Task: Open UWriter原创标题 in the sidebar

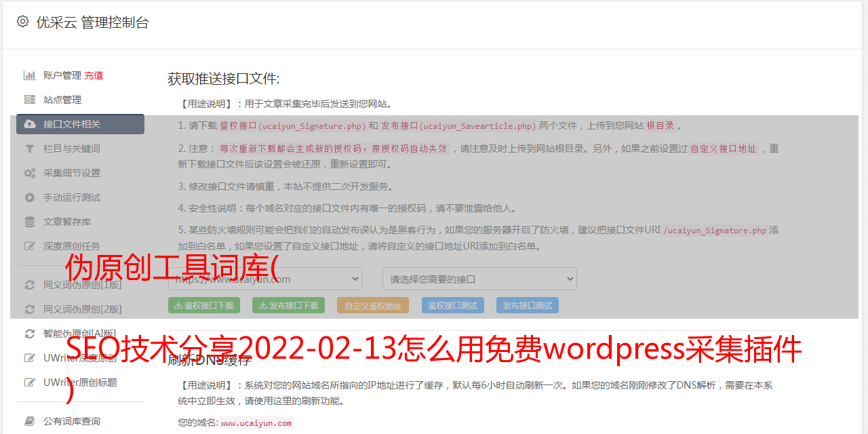Action: coord(80,382)
